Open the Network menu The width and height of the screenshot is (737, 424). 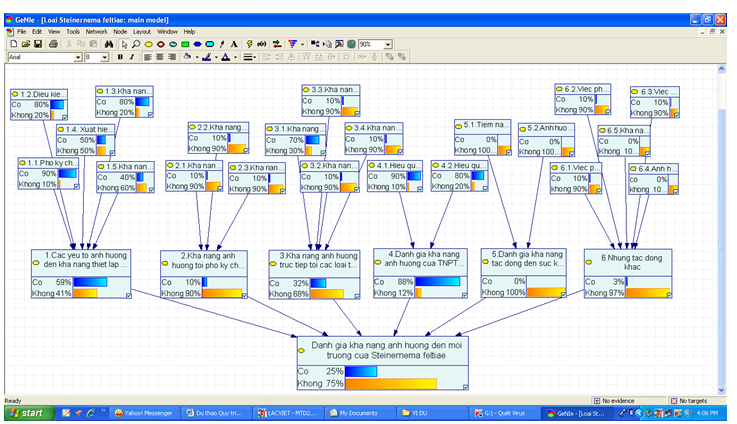click(x=96, y=32)
